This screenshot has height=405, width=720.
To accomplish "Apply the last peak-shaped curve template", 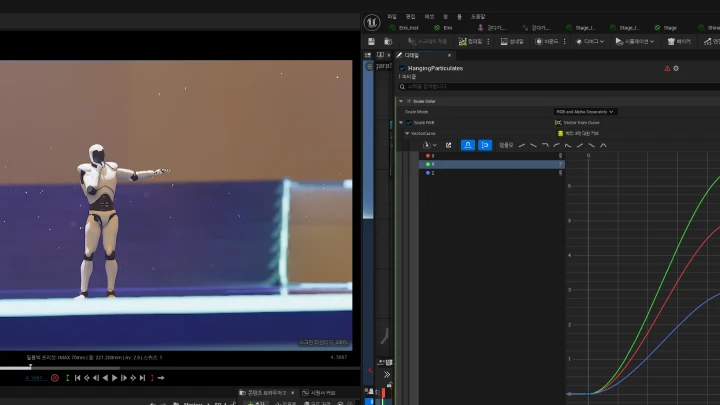I will [603, 145].
